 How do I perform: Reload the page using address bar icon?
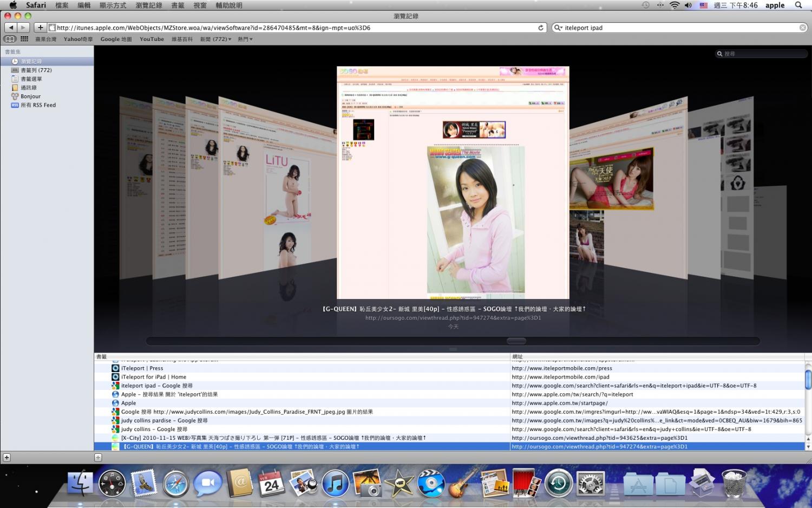click(x=540, y=28)
